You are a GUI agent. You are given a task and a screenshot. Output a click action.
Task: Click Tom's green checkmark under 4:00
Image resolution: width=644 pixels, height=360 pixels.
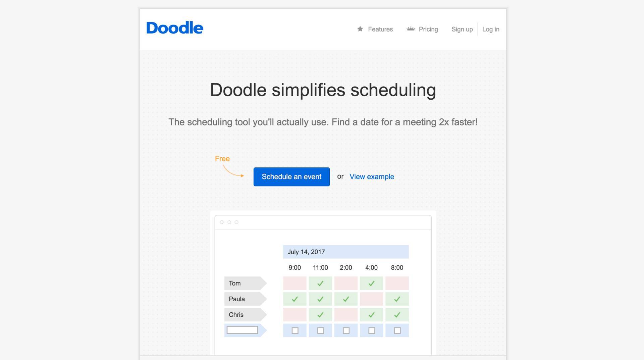371,284
